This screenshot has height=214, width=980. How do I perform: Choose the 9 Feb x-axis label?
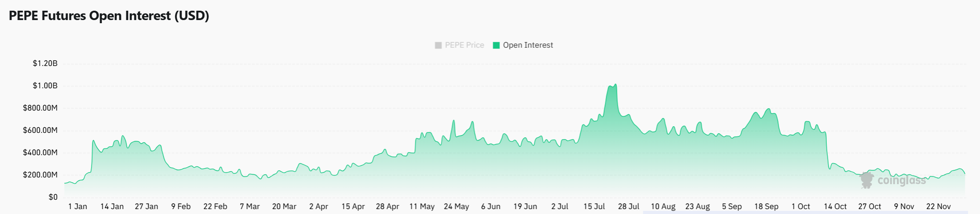[181, 206]
